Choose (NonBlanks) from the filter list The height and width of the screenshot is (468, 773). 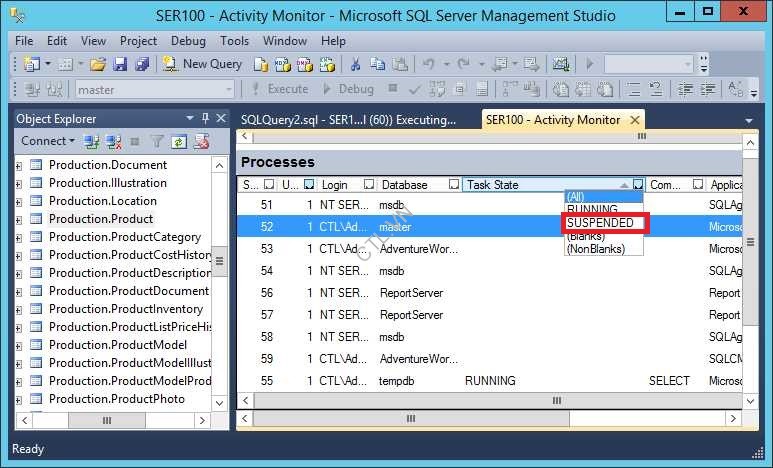tap(596, 249)
